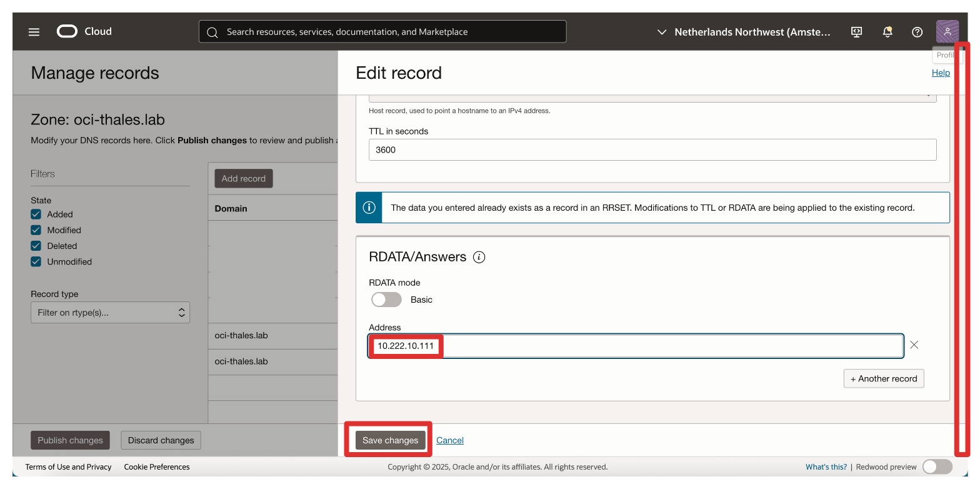Open the help question mark icon
980x489 pixels.
point(917,32)
